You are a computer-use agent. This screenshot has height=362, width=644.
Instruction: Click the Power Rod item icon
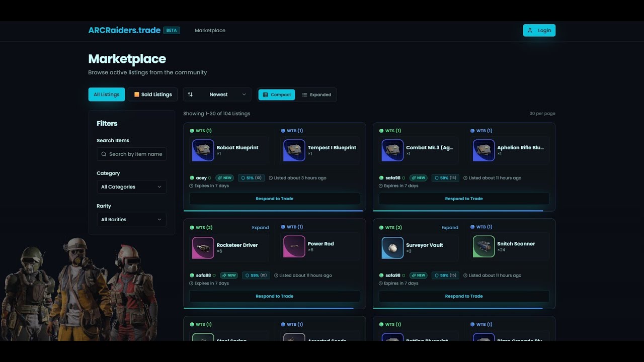[x=294, y=246]
